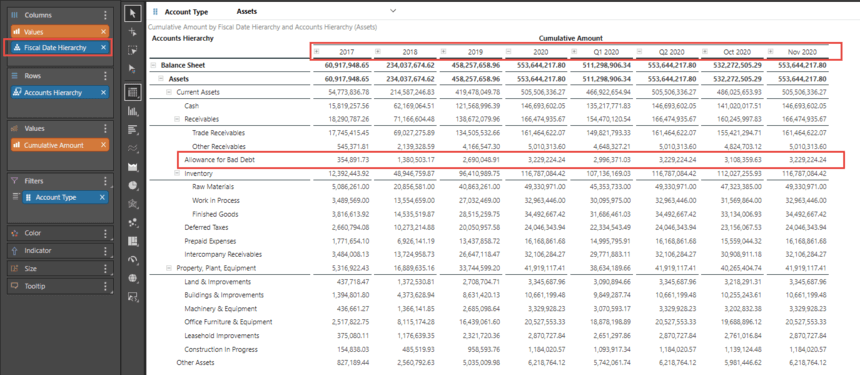Collapse the Inventory row
This screenshot has height=375, width=860.
tap(177, 173)
